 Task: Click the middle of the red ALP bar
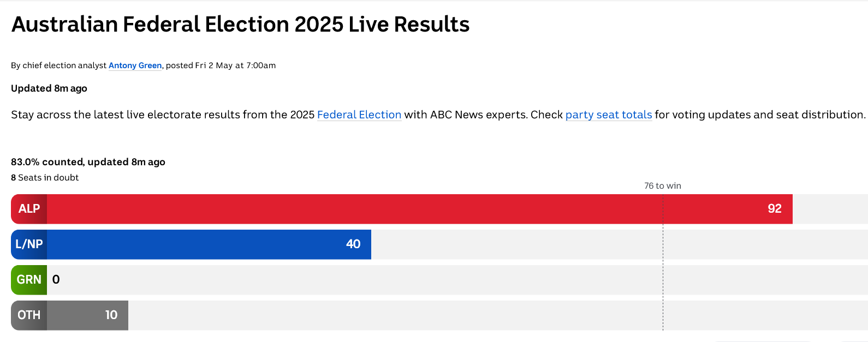[x=419, y=209]
